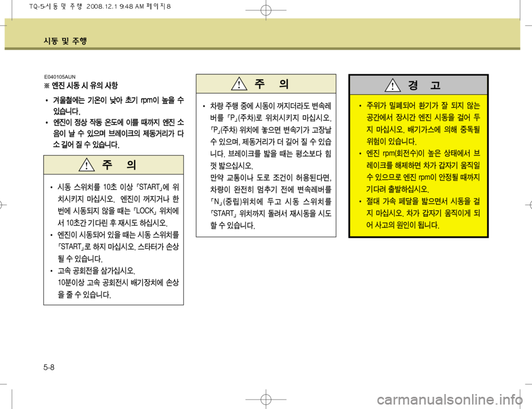532x409 pixels.
Task: Click the warning triangle in 경고 box
Action: coord(392,85)
